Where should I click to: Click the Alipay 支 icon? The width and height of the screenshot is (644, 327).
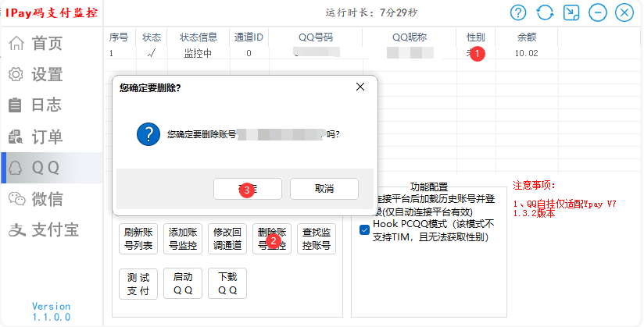[17, 229]
